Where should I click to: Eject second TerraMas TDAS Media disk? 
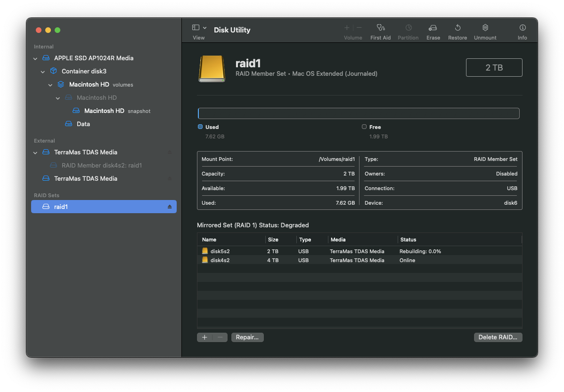click(x=170, y=178)
